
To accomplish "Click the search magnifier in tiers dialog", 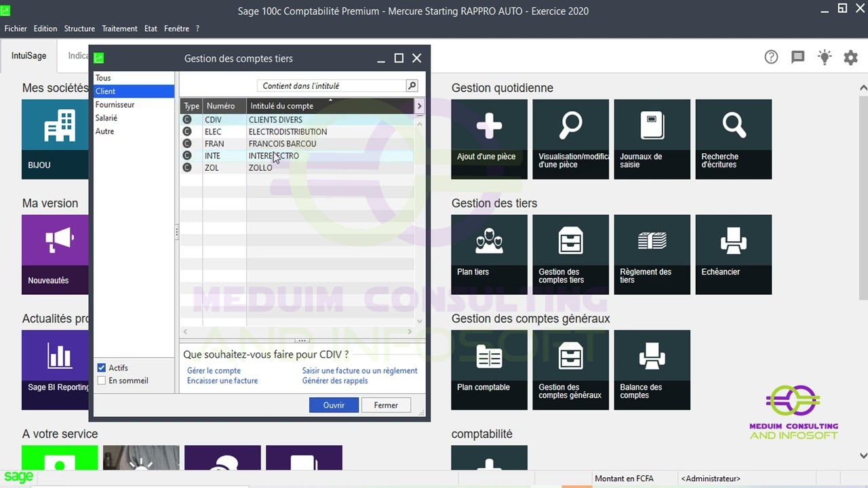I will tap(412, 85).
